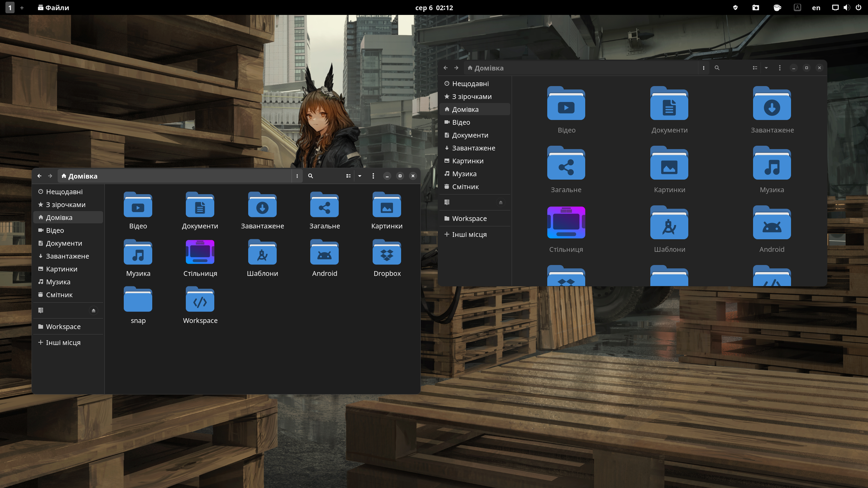
Task: Open the Документи folder in front window
Action: [x=200, y=211]
